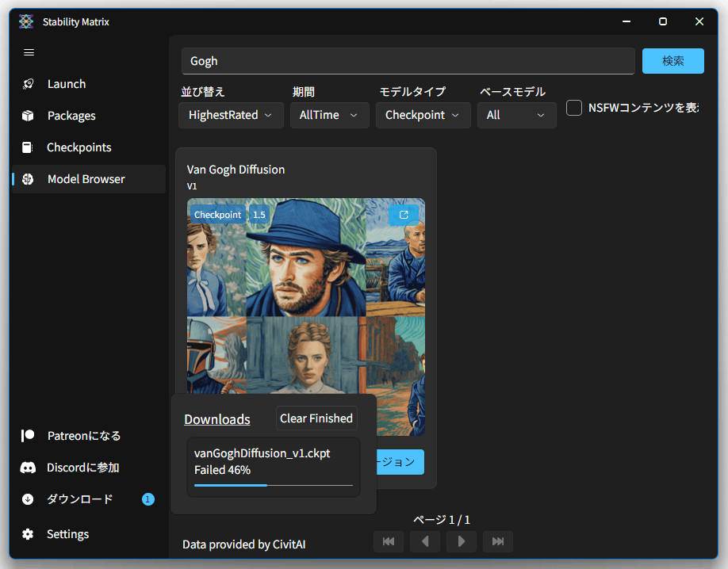Click the Stability Matrix app logo

(x=26, y=21)
